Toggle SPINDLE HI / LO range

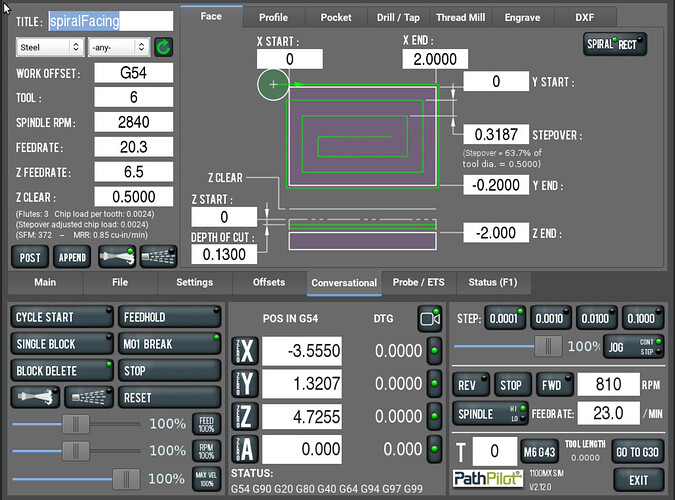pyautogui.click(x=490, y=414)
